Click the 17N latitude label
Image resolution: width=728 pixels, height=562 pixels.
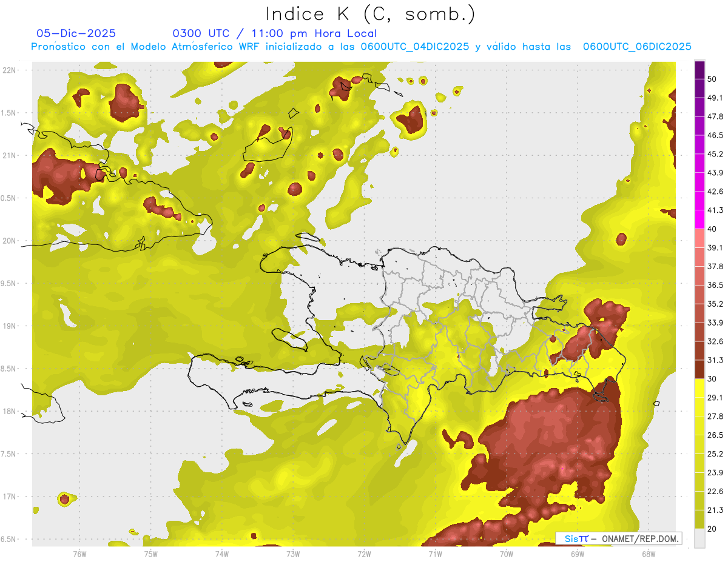coord(9,497)
